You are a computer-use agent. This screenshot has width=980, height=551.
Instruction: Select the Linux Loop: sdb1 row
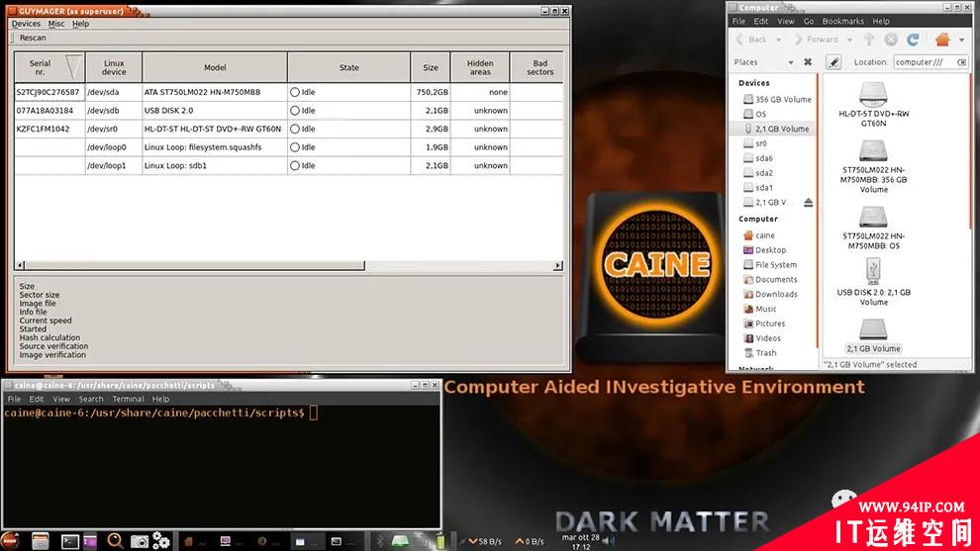click(289, 165)
